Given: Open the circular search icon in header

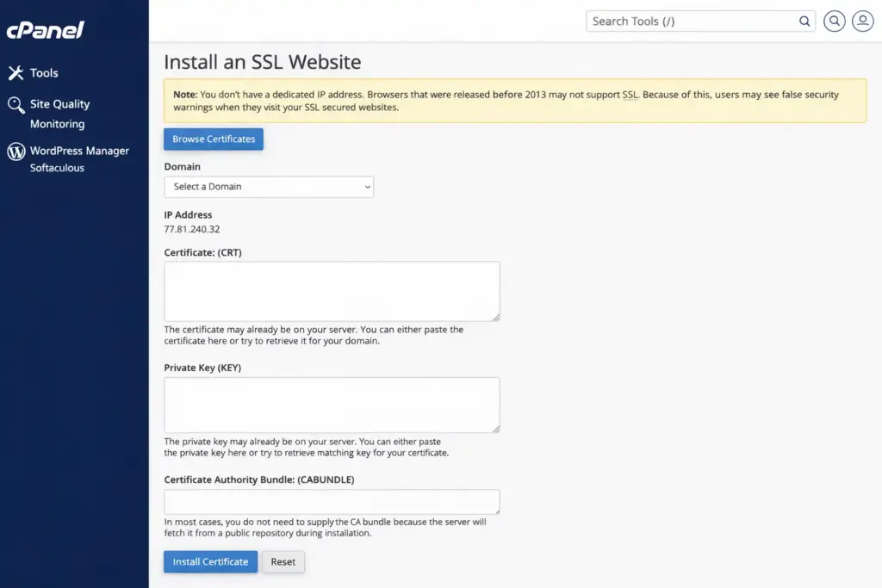Looking at the screenshot, I should (834, 22).
